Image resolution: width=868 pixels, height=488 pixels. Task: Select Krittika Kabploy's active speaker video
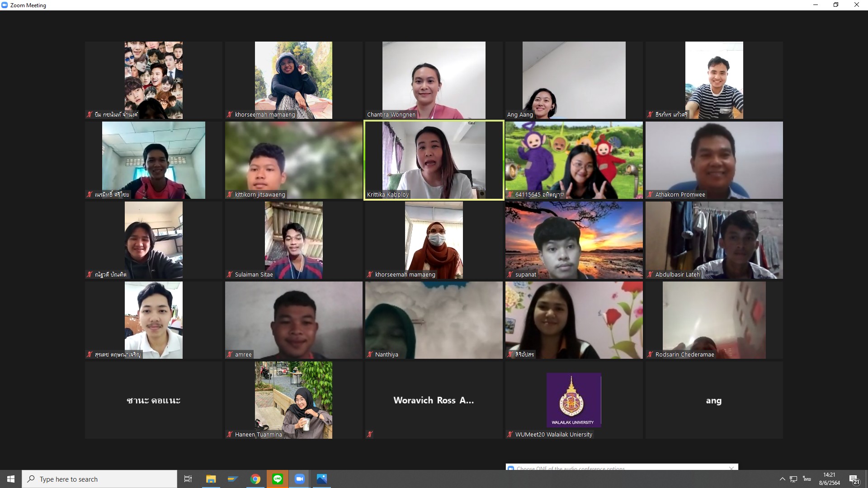coord(434,160)
